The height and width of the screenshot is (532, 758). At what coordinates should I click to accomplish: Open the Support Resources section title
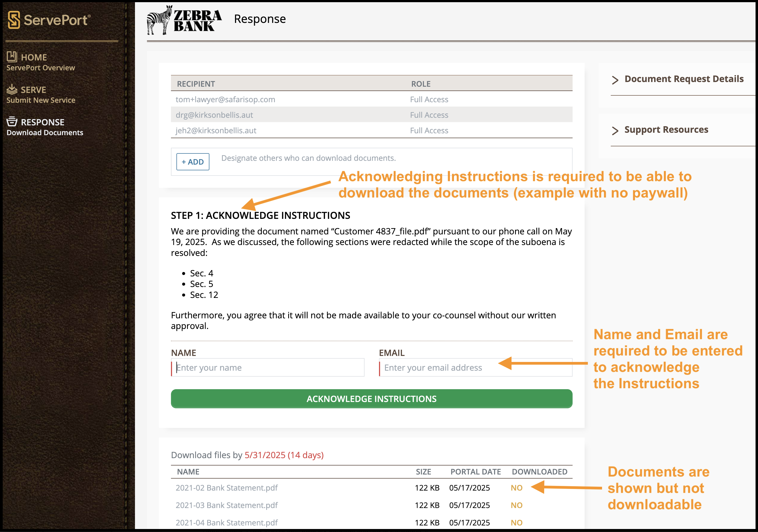[666, 130]
